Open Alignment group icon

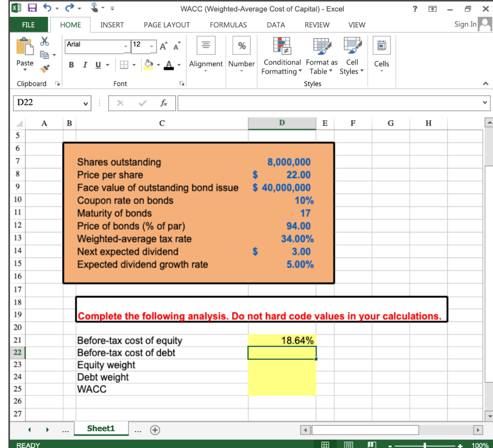click(206, 46)
